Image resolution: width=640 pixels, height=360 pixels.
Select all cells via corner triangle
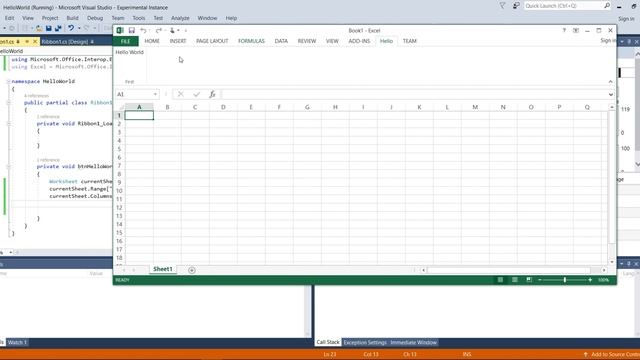[121, 107]
